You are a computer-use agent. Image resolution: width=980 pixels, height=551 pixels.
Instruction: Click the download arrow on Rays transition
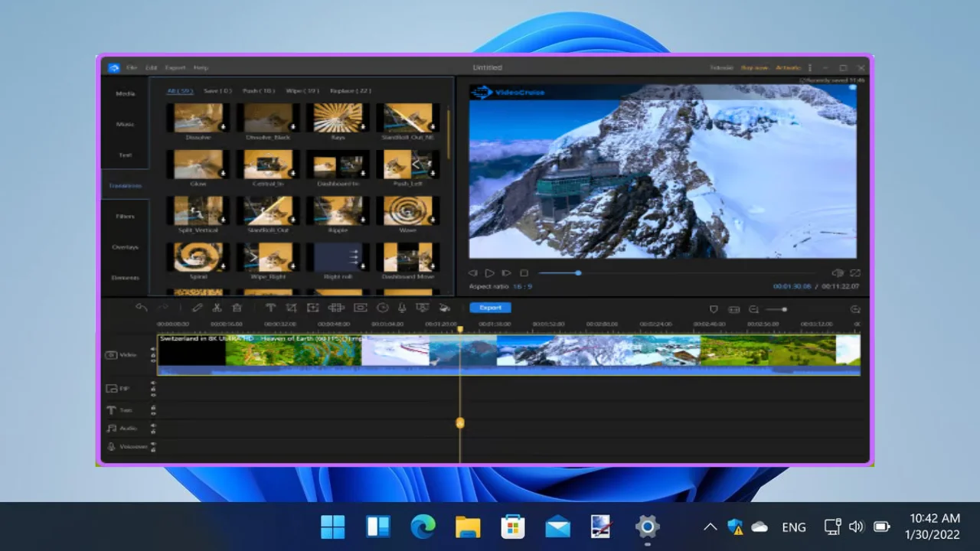click(362, 127)
